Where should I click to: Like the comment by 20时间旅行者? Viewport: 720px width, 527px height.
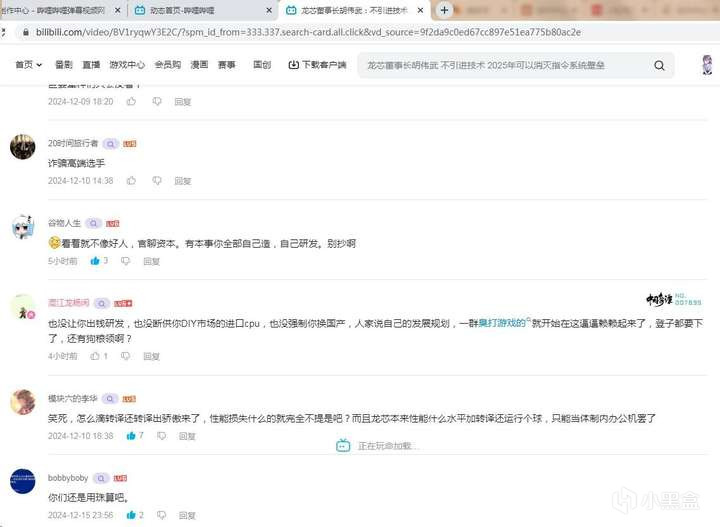[x=131, y=180]
